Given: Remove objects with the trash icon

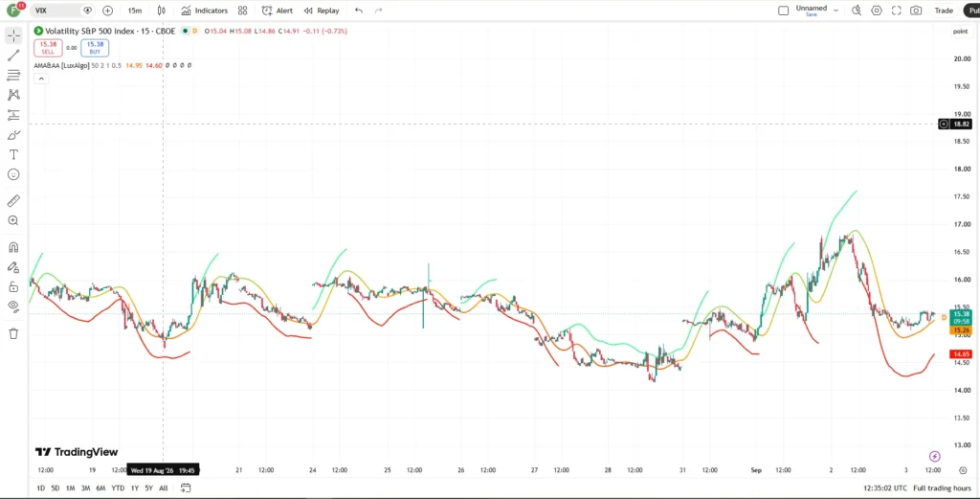Looking at the screenshot, I should [13, 333].
